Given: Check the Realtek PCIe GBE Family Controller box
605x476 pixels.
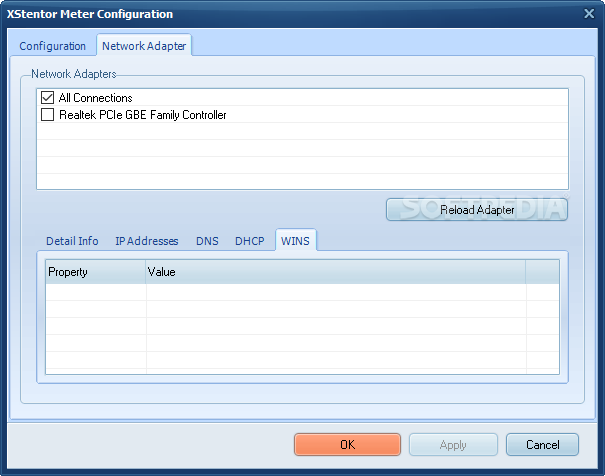Looking at the screenshot, I should [47, 115].
